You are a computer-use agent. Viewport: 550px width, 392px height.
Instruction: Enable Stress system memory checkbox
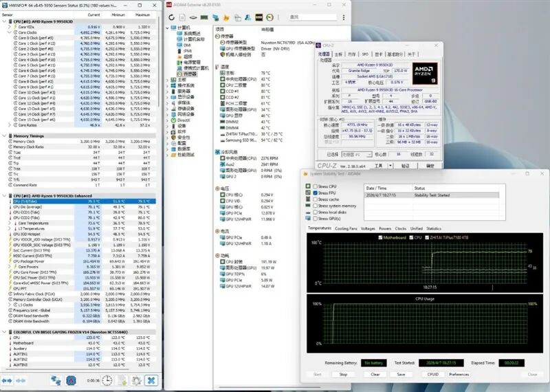pyautogui.click(x=315, y=206)
